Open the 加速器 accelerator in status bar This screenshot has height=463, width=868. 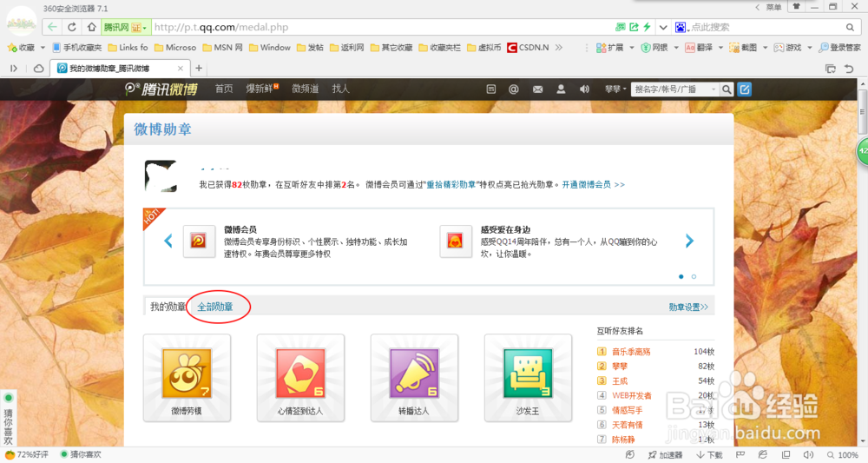(665, 454)
